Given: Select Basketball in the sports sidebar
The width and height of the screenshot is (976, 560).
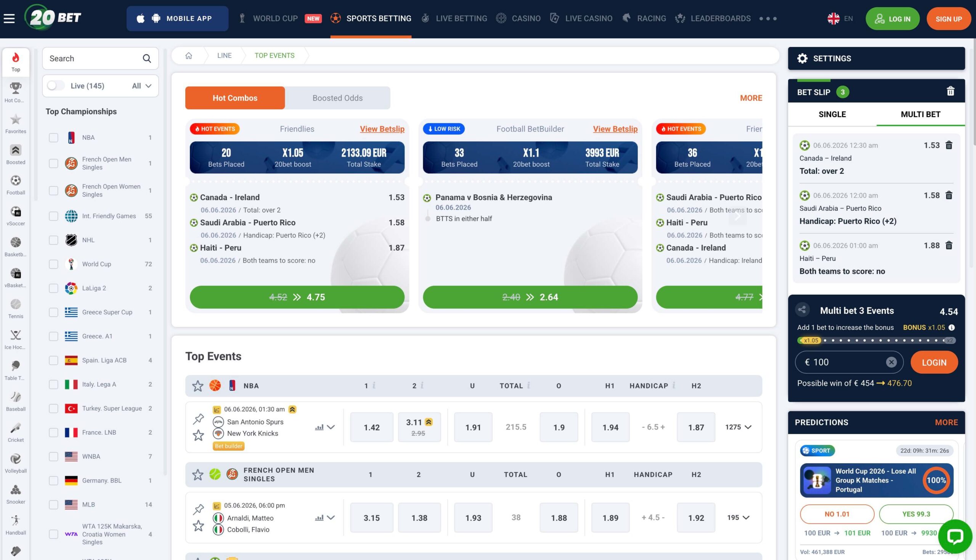Looking at the screenshot, I should [16, 247].
